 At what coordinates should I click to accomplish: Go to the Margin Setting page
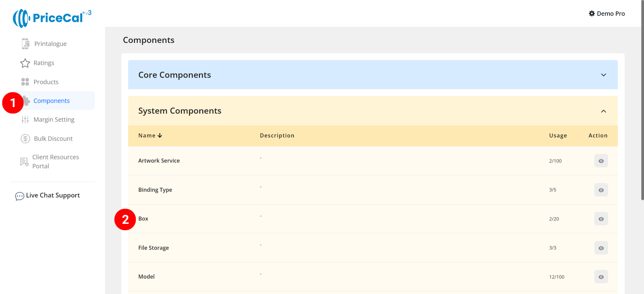tap(54, 119)
